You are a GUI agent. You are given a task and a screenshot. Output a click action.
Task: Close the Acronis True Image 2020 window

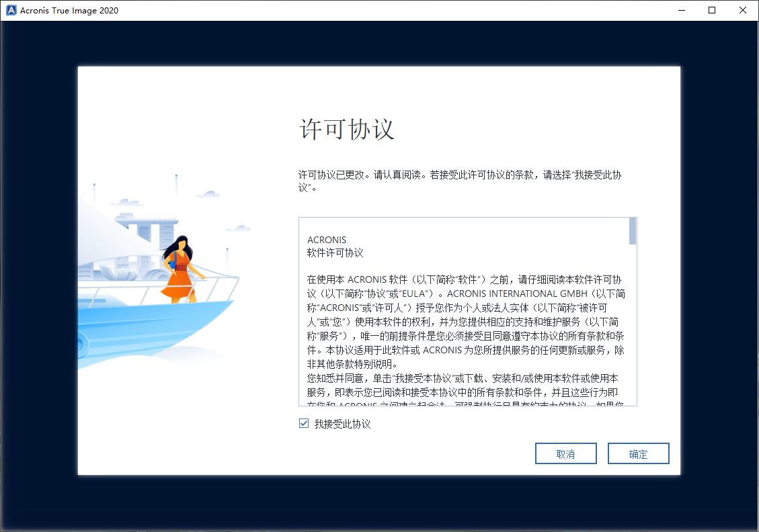pos(743,10)
